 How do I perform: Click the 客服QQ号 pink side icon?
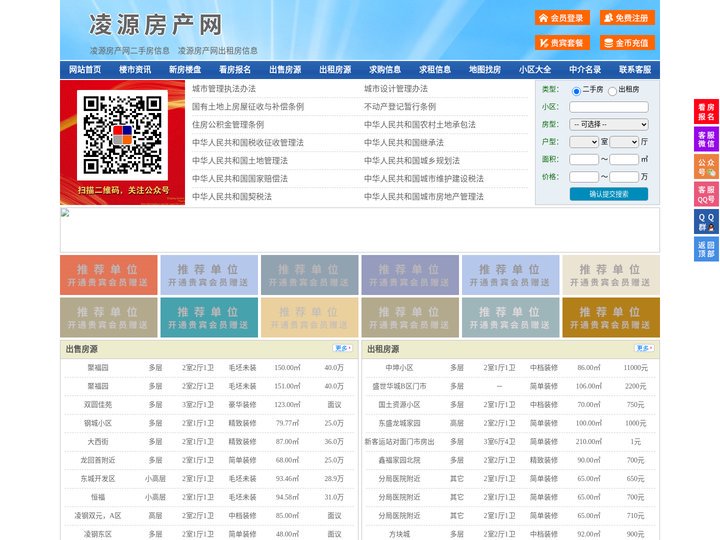(706, 194)
